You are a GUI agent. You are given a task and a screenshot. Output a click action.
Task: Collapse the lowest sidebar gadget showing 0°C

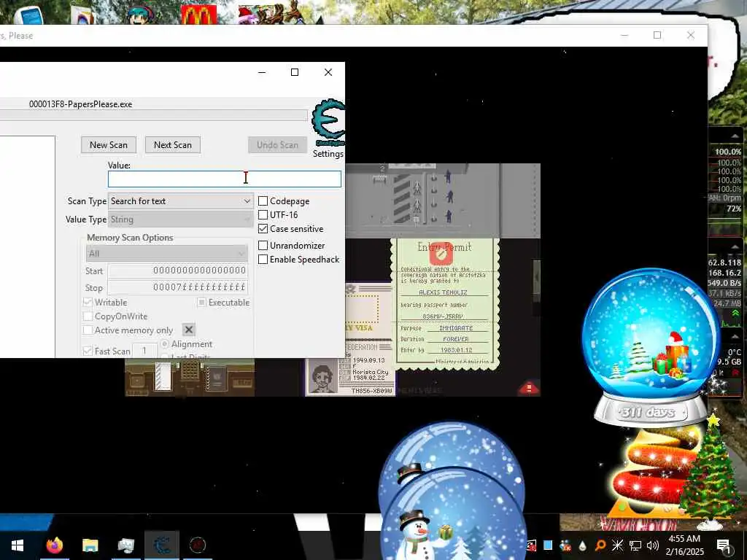click(735, 337)
